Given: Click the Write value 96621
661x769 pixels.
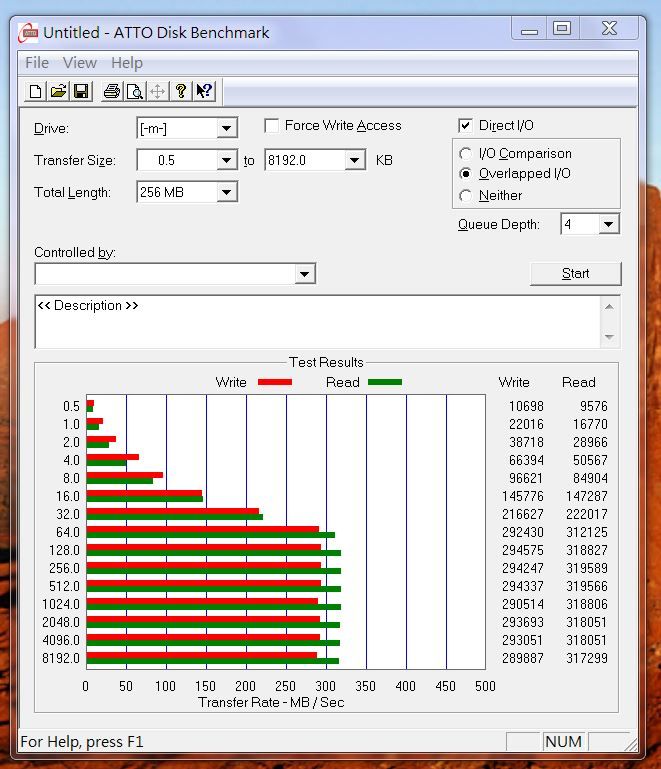Looking at the screenshot, I should pyautogui.click(x=526, y=478).
